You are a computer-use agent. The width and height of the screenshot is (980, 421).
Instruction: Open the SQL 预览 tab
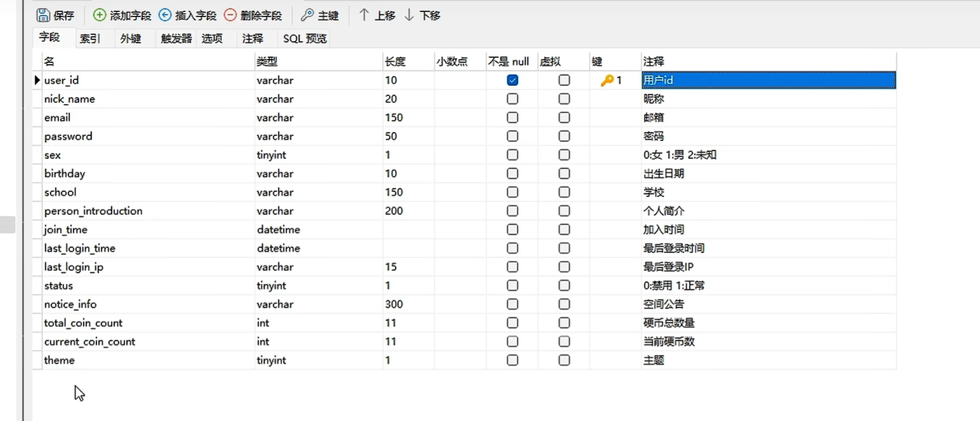point(305,39)
